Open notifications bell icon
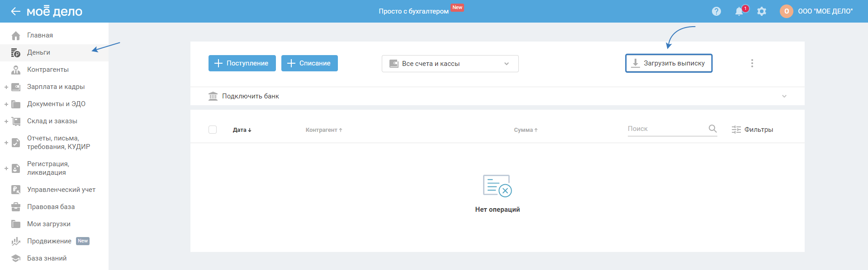 (x=739, y=11)
